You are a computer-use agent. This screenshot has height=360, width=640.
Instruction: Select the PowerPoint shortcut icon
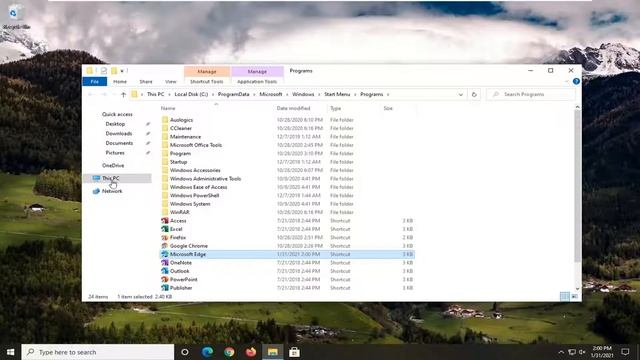click(165, 279)
